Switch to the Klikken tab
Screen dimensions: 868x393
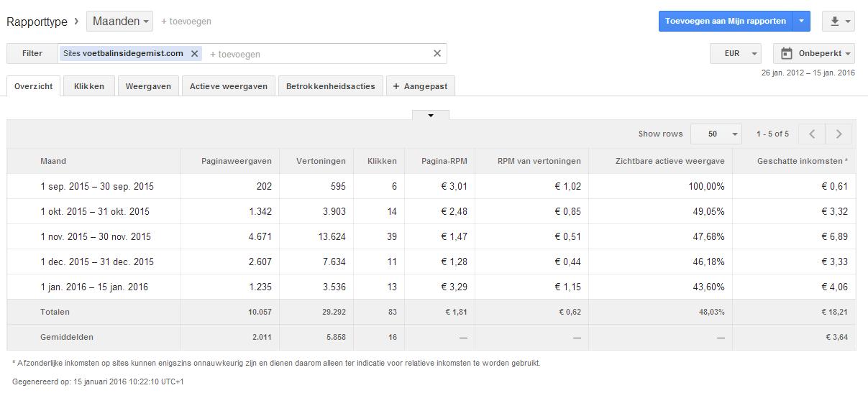(x=89, y=86)
